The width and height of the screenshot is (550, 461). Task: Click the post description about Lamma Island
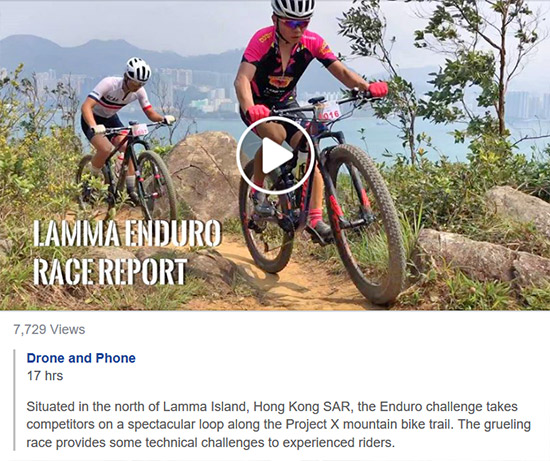coord(279,425)
